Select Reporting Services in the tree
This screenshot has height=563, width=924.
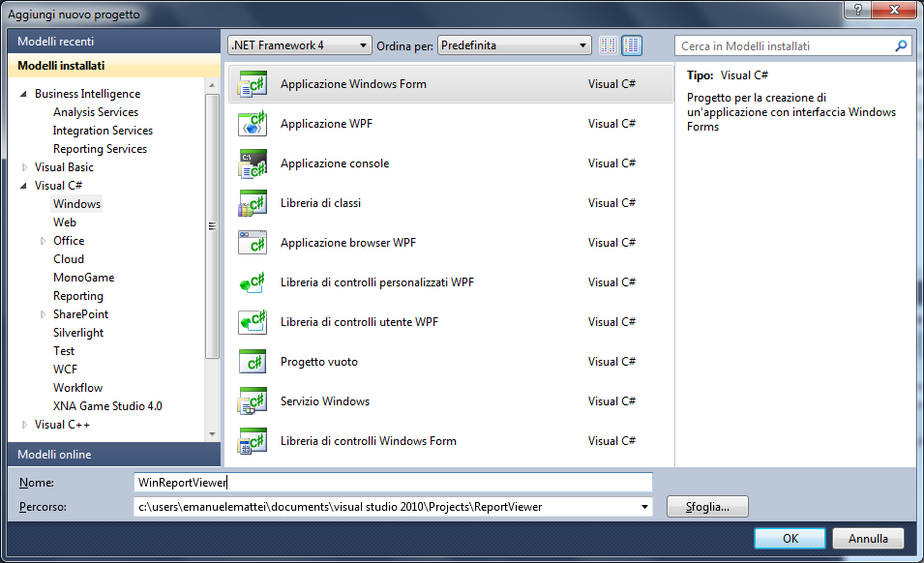click(x=100, y=148)
